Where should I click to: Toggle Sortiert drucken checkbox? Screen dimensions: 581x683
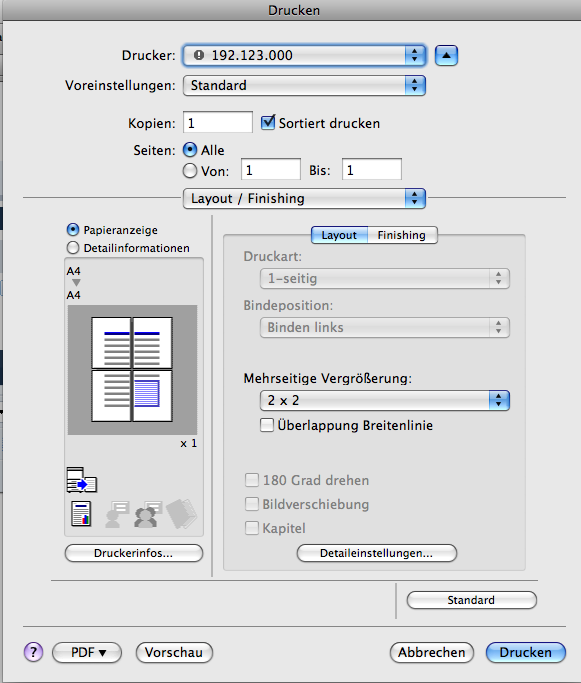268,122
